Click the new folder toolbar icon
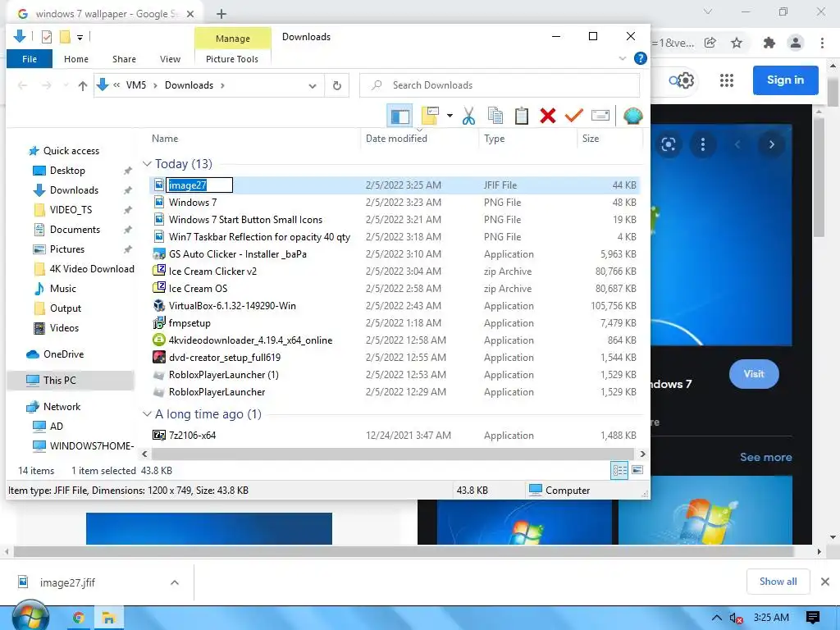Image resolution: width=840 pixels, height=630 pixels. 430,116
